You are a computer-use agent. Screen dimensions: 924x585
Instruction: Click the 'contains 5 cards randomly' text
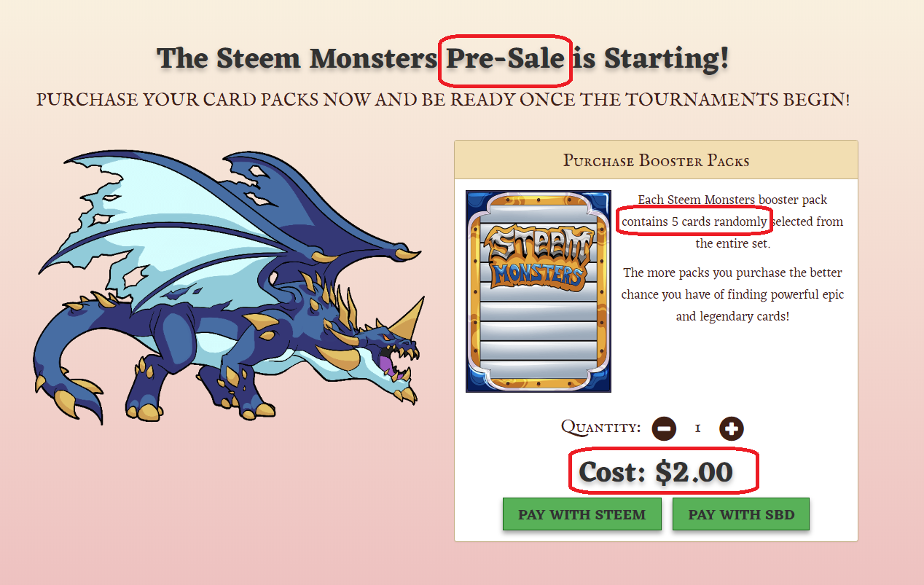pyautogui.click(x=694, y=221)
